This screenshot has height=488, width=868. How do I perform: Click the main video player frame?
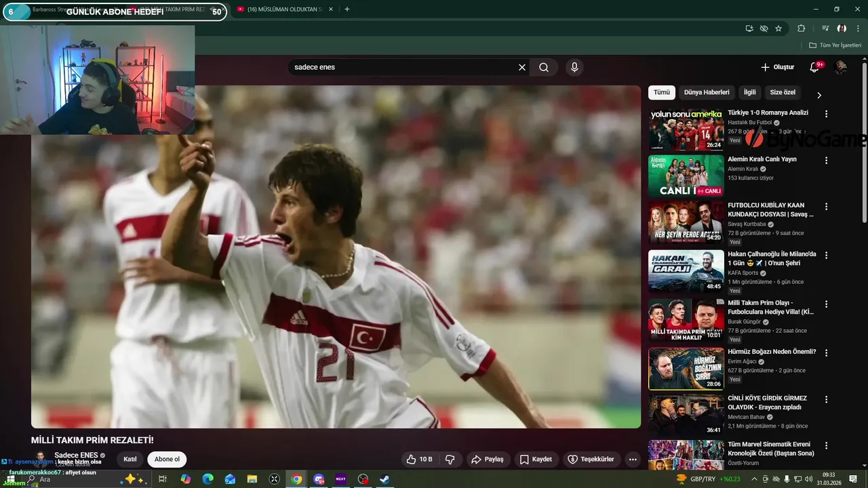pos(336,257)
